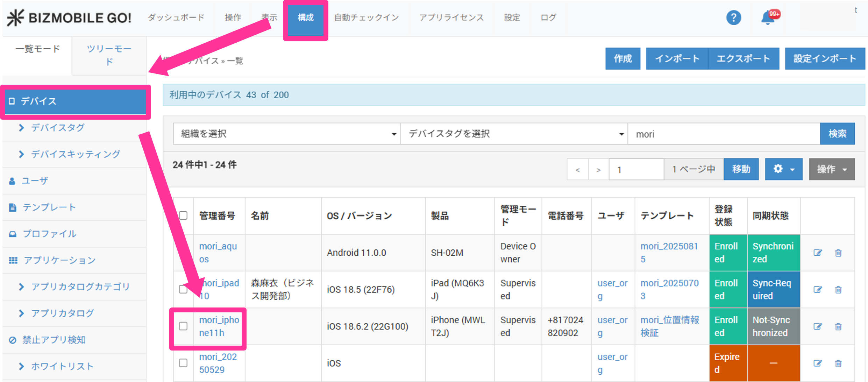Click edit icon for mori_aquos row
Image resolution: width=868 pixels, height=382 pixels.
[x=817, y=253]
